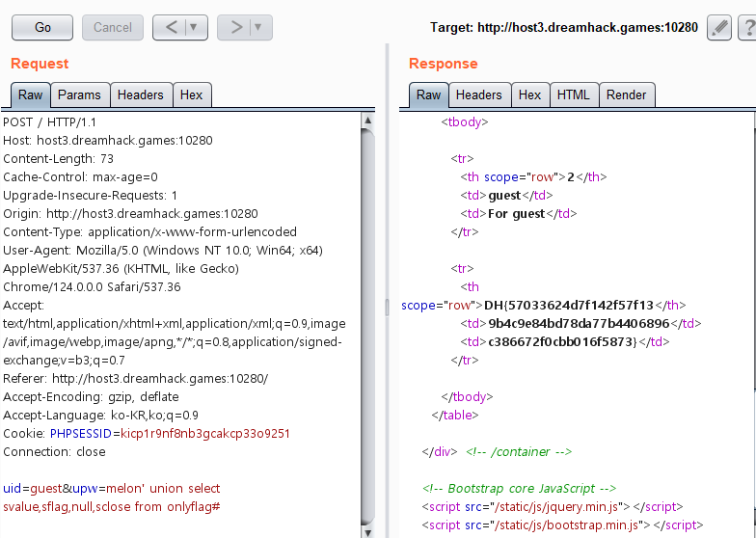Viewport: 756px width, 538px height.
Task: Click the 'For guest' table cell in response
Action: [517, 214]
